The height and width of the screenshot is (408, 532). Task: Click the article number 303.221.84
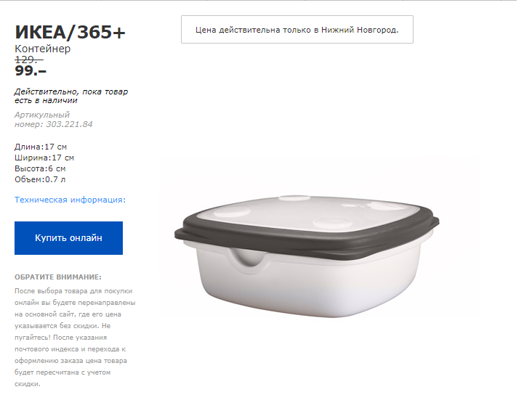tap(69, 124)
